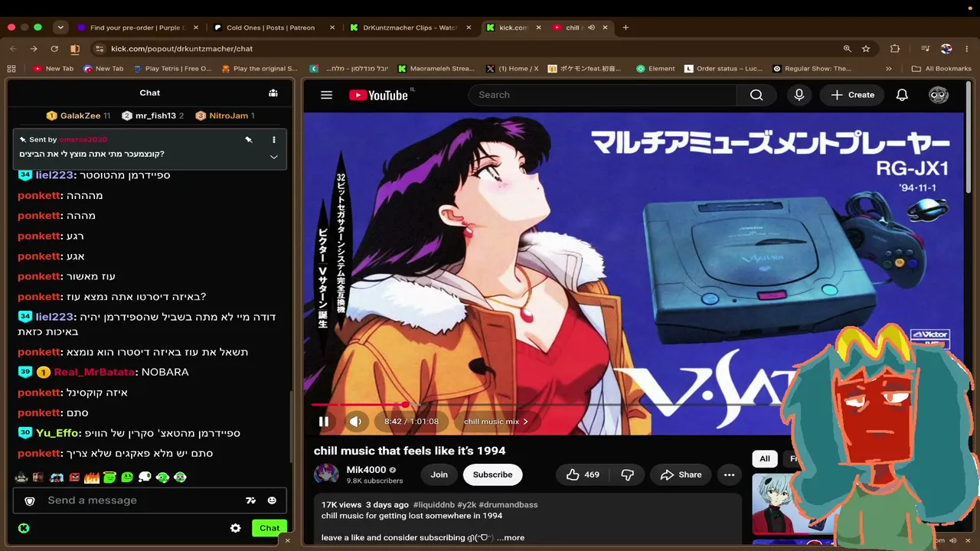Click the YouTube search magnifier button
980x551 pixels.
click(x=756, y=95)
